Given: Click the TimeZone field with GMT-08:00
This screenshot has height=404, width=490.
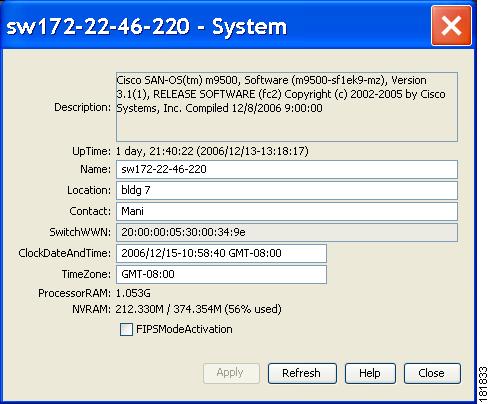Looking at the screenshot, I should pos(221,274).
